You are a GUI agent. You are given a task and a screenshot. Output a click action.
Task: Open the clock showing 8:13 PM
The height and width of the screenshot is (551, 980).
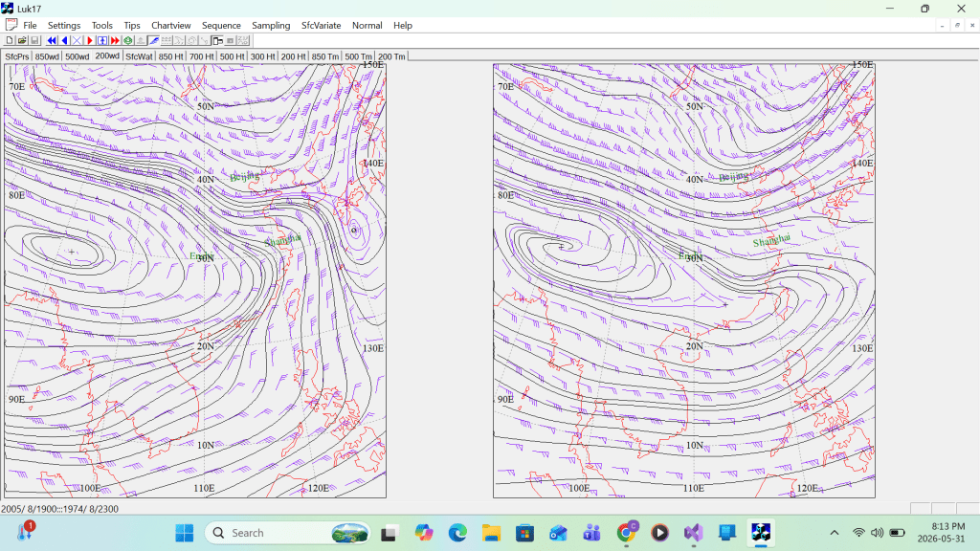[x=942, y=532]
